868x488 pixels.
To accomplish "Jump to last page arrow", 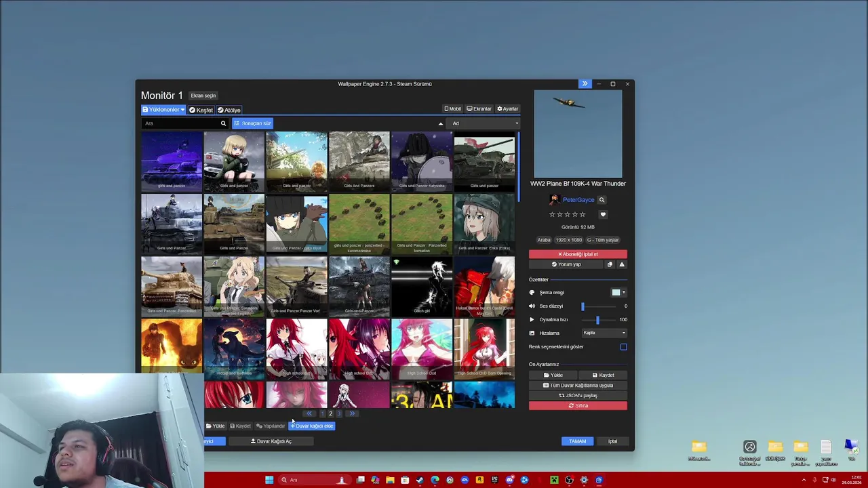I will coord(352,413).
